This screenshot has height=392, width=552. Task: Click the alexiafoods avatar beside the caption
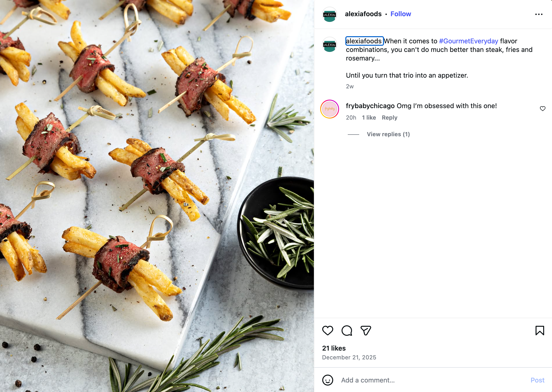click(330, 45)
